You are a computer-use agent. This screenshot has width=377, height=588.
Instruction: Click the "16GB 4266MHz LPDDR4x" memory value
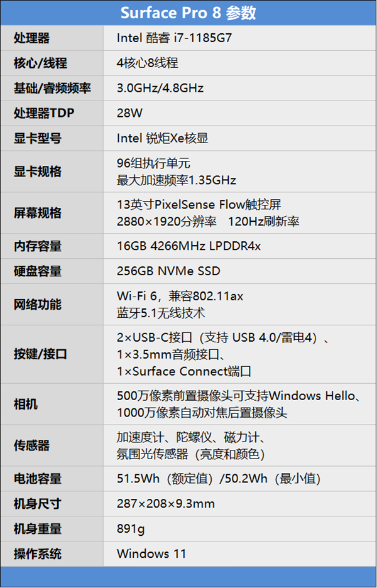pyautogui.click(x=188, y=246)
